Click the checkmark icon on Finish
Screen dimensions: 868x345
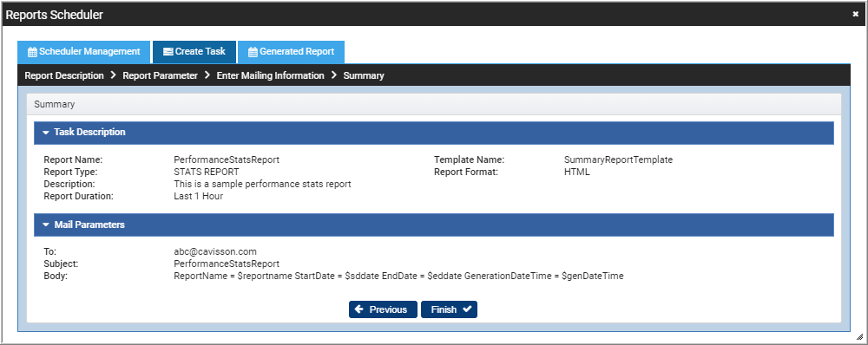tap(467, 309)
